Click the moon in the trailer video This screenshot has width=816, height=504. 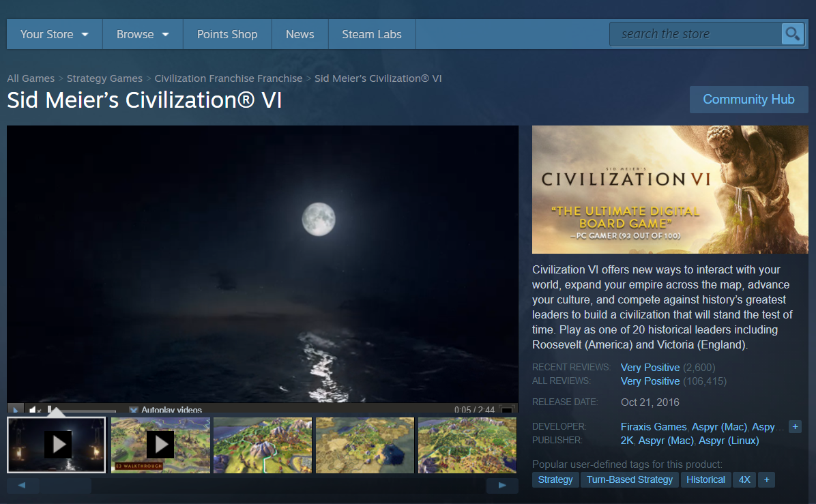point(319,219)
